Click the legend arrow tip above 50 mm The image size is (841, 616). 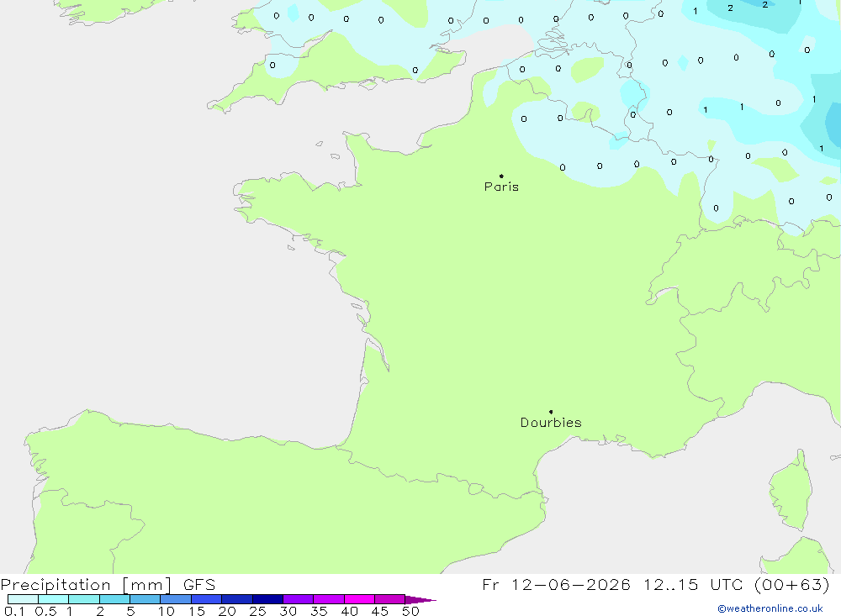point(420,600)
